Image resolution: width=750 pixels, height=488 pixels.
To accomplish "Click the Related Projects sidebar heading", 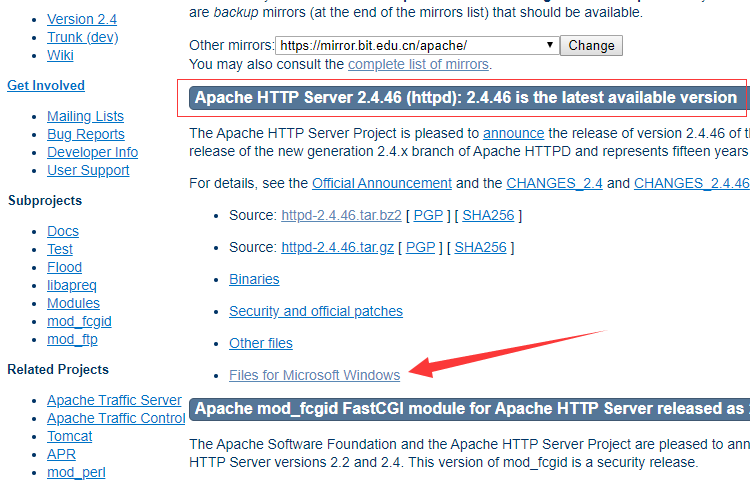I will tap(58, 370).
